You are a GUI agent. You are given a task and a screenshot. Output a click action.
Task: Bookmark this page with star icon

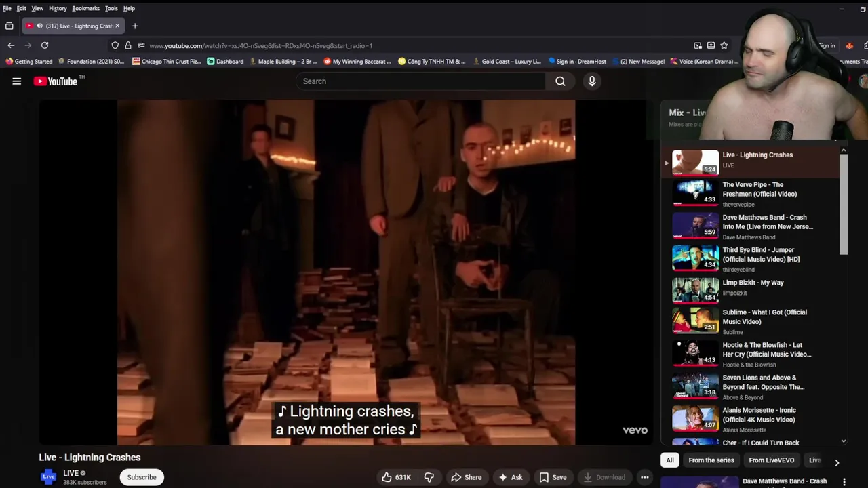pyautogui.click(x=724, y=45)
